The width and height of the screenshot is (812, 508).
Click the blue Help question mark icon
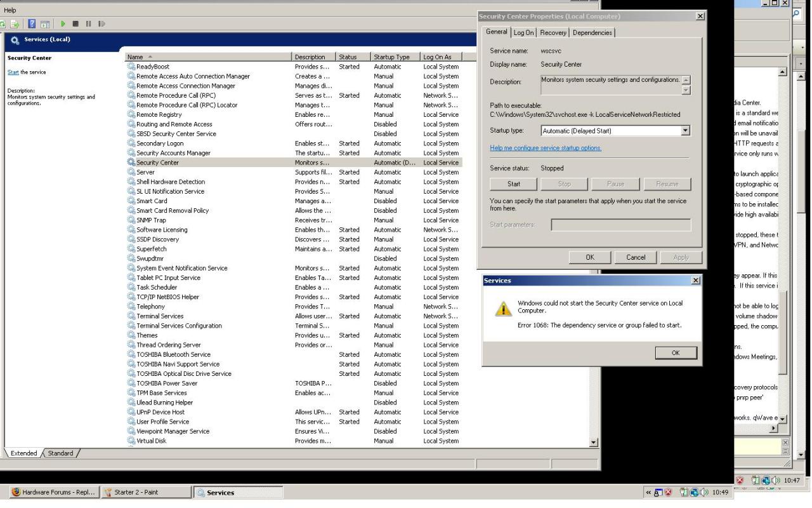pos(32,24)
